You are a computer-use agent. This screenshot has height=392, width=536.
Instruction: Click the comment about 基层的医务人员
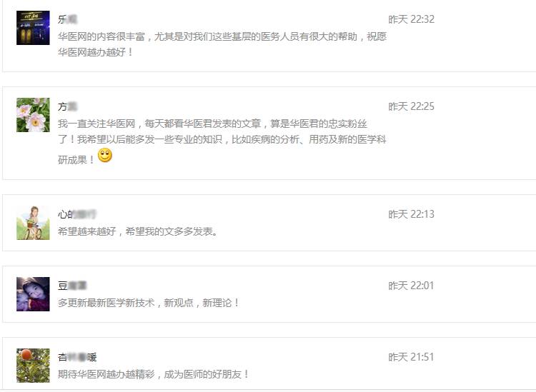click(x=222, y=44)
